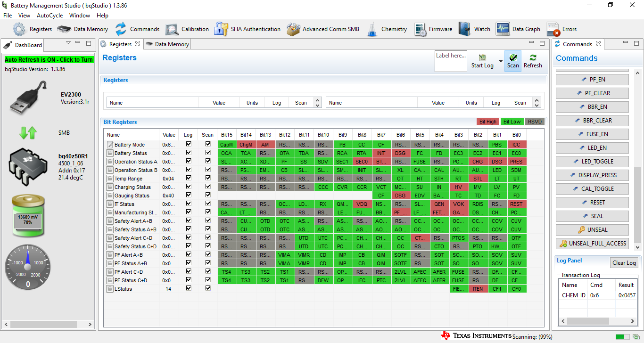The image size is (644, 343).
Task: Minimize the Commands panel
Action: point(626,43)
